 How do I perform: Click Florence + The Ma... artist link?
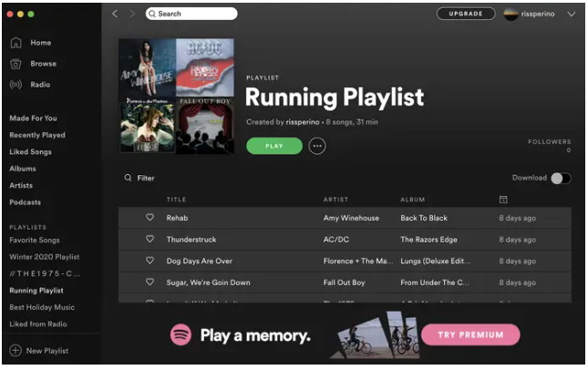[358, 261]
